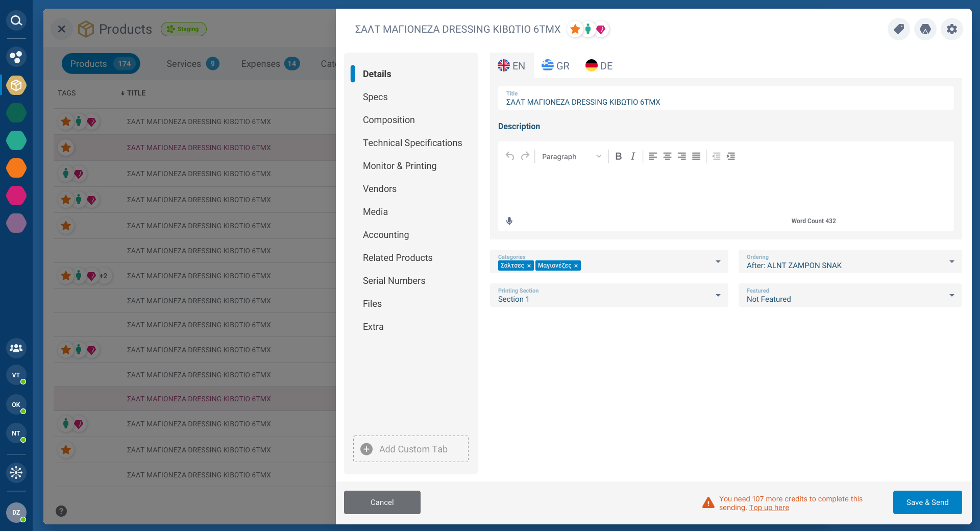Expand the Paragraph style dropdown
Image resolution: width=980 pixels, height=531 pixels.
click(572, 156)
